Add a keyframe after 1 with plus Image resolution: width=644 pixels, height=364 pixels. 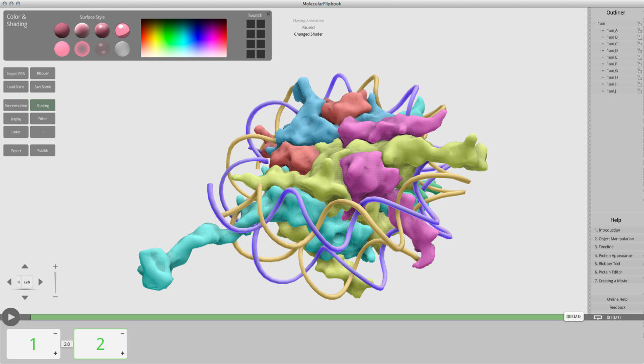55,354
